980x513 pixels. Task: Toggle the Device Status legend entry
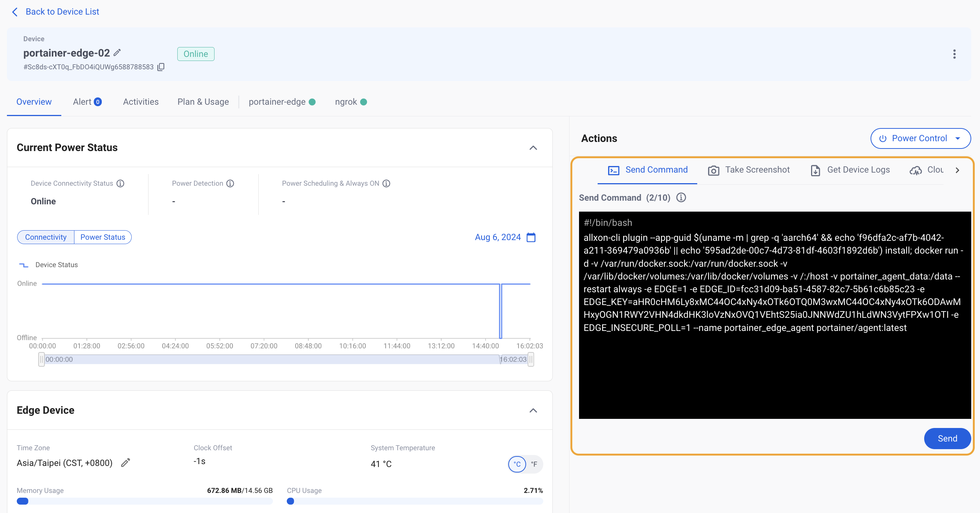pos(48,265)
